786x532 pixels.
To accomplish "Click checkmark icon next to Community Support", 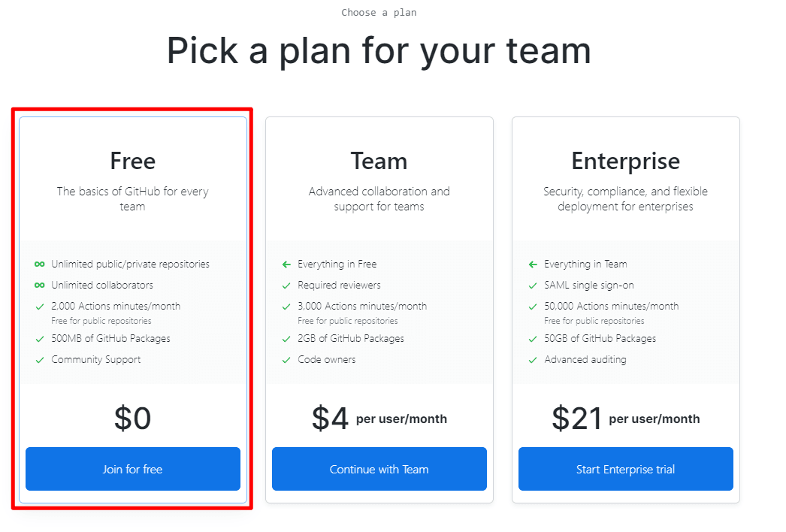I will pyautogui.click(x=40, y=360).
